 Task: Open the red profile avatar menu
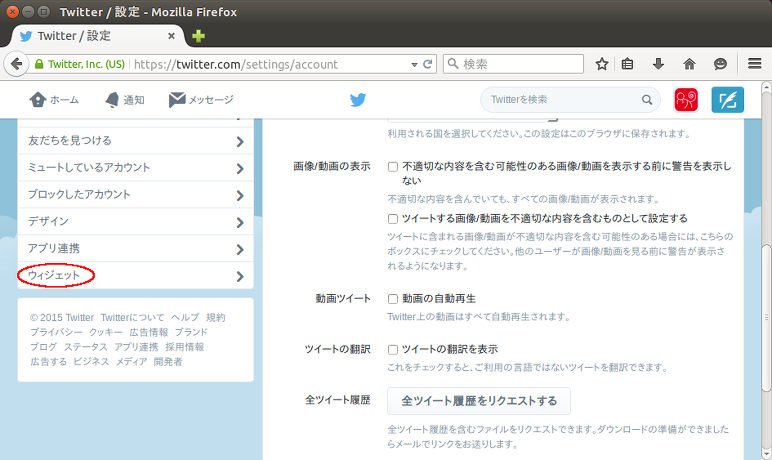[686, 99]
